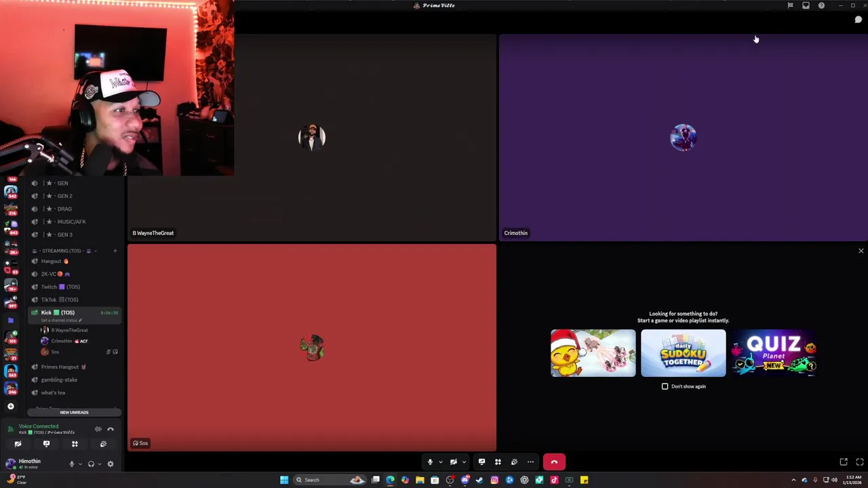Start an activity from the call control bar
The width and height of the screenshot is (868, 488).
tap(498, 462)
